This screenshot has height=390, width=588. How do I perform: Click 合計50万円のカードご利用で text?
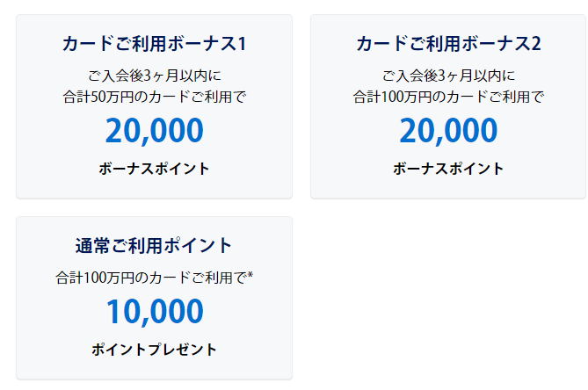coord(154,96)
